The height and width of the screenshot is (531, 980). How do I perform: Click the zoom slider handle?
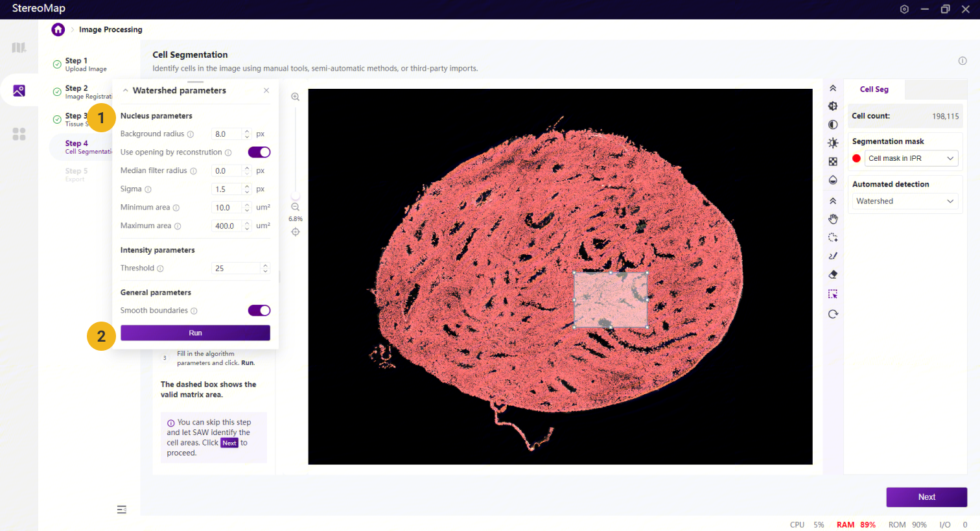pos(296,196)
